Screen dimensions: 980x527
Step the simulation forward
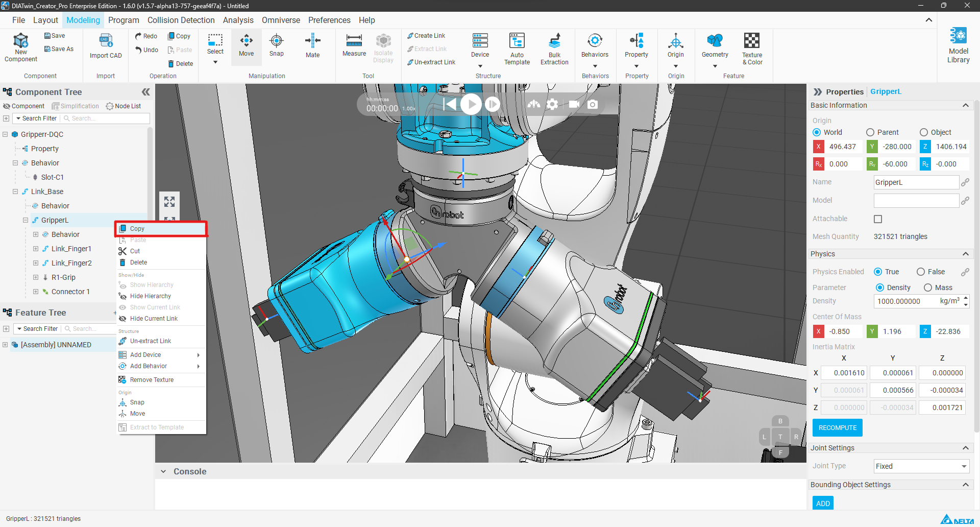[492, 104]
